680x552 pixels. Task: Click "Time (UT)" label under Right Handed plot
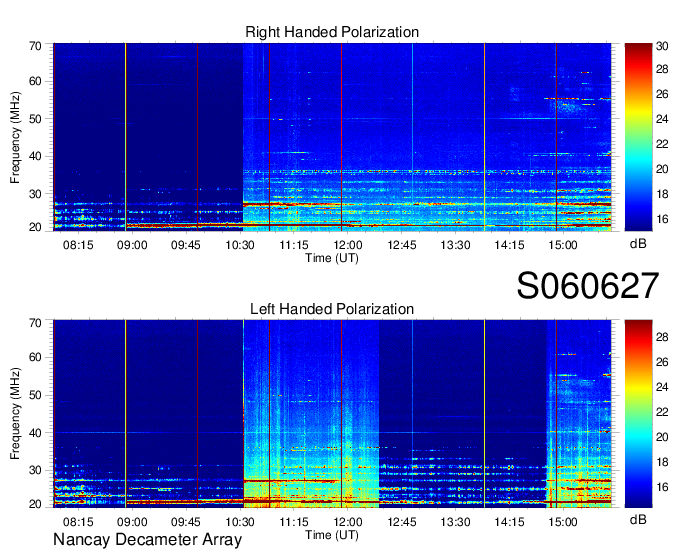332,258
